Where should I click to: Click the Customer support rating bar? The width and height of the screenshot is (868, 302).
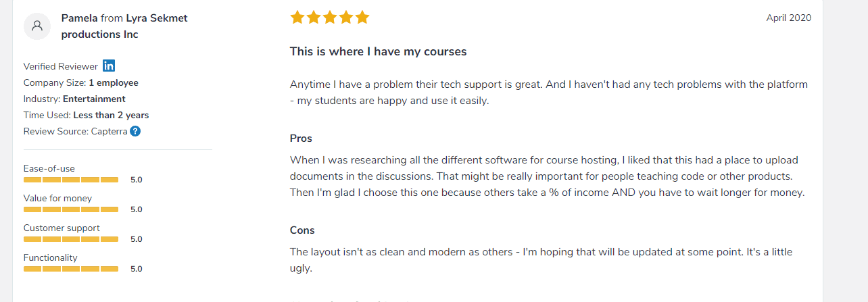[71, 239]
